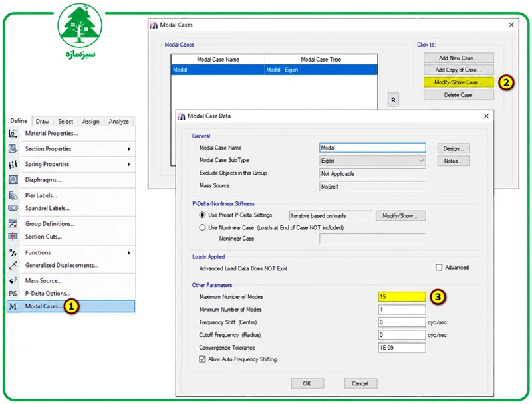Toggle Allow Auto Frequency Shifting checkbox

pos(202,359)
